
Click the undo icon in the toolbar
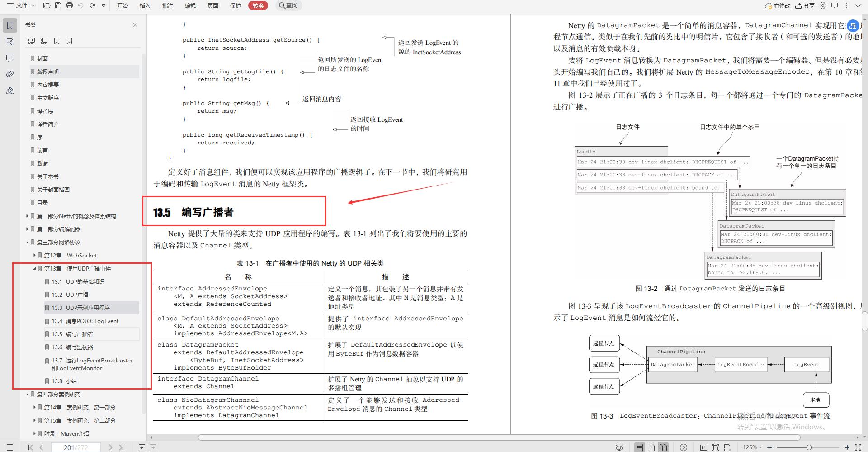pos(81,5)
